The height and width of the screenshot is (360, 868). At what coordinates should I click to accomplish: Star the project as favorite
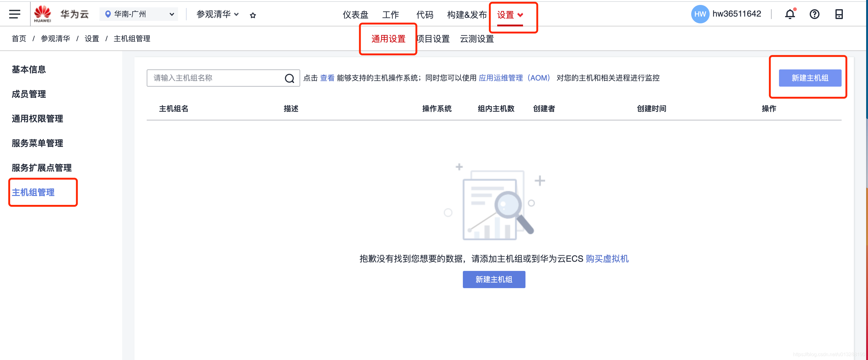click(x=253, y=15)
